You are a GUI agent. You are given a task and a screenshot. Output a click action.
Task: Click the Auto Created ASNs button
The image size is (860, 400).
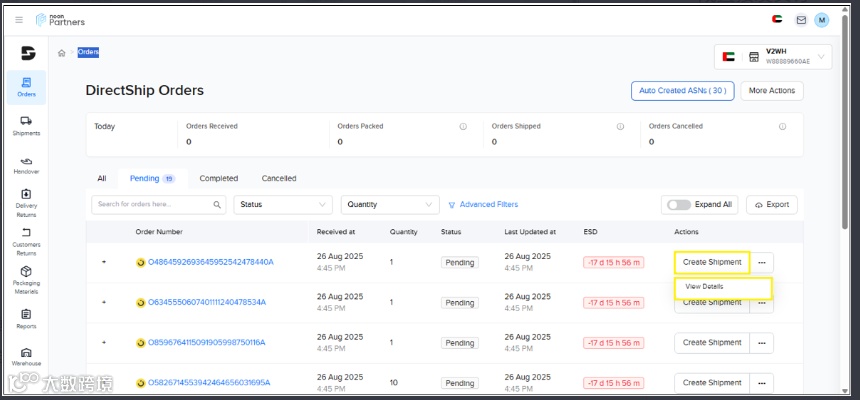[x=682, y=91]
